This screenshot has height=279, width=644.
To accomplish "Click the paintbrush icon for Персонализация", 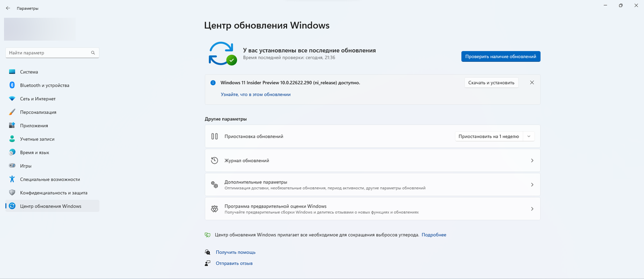I will click(x=12, y=112).
